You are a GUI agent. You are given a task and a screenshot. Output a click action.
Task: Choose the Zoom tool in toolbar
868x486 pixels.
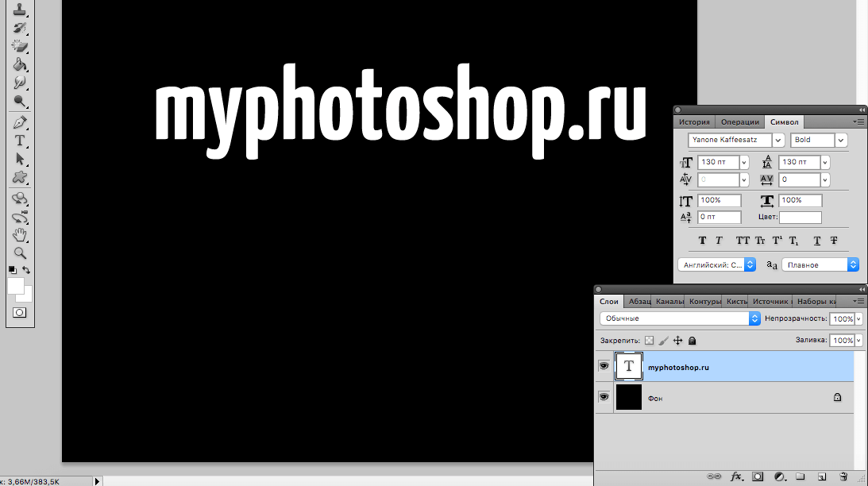(x=20, y=253)
